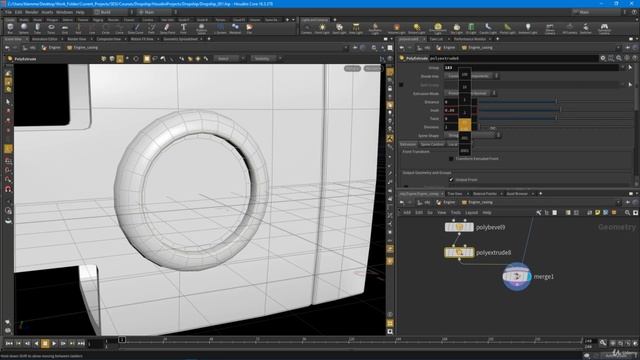The image size is (640, 360).
Task: Select the Box shelf tool
Action: (x=10, y=29)
